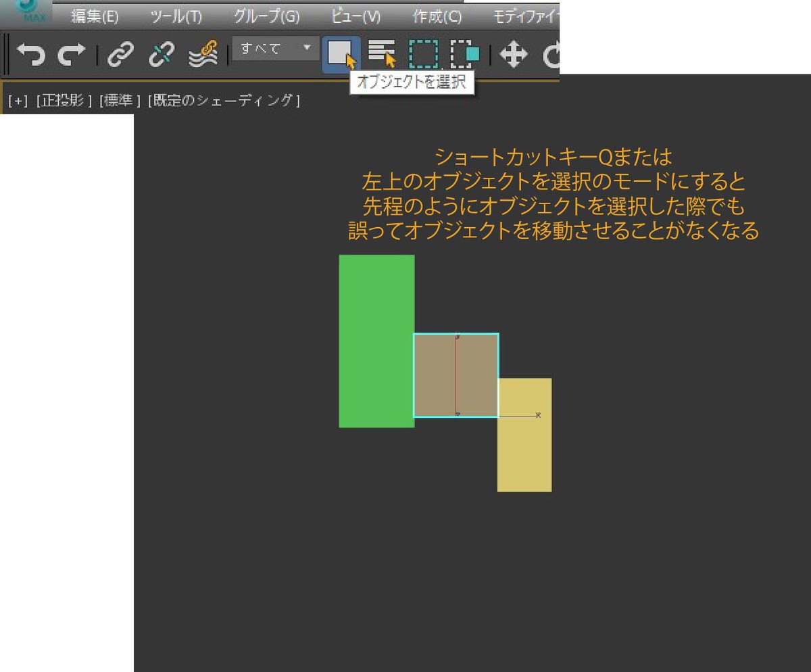This screenshot has height=672, width=811.
Task: Click the [既定のシェーディング] viewport label
Action: [x=224, y=101]
